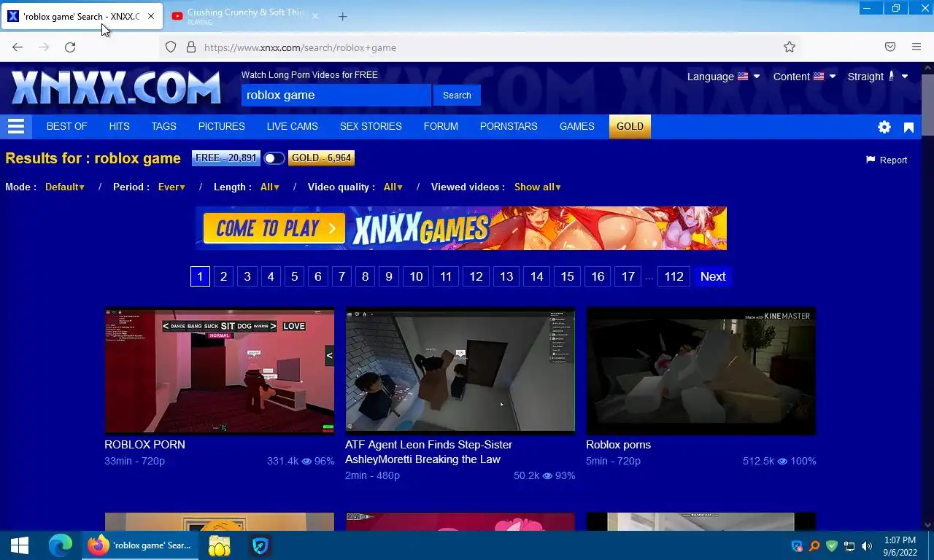Click the browser back arrow
The image size is (934, 560).
pyautogui.click(x=18, y=47)
